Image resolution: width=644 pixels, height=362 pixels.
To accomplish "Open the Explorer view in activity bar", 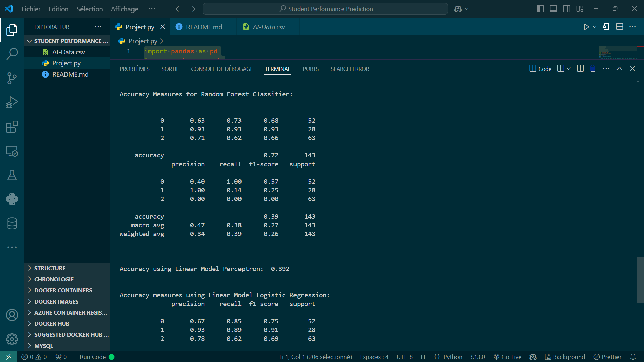I will click(x=12, y=30).
